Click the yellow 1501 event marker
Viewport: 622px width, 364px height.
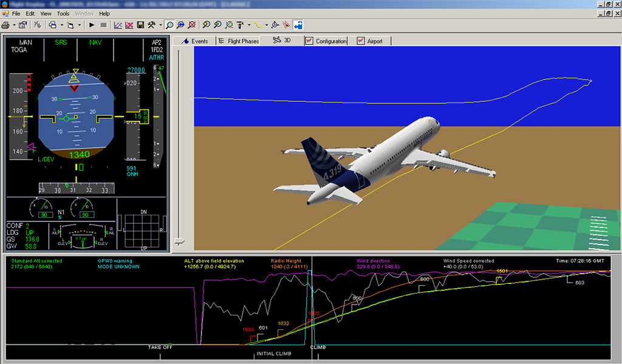[502, 271]
